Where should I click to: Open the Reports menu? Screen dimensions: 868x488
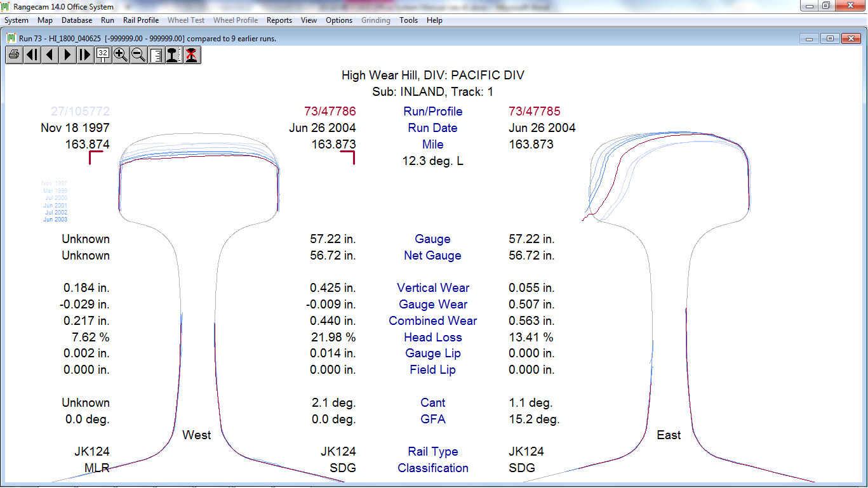coord(279,20)
